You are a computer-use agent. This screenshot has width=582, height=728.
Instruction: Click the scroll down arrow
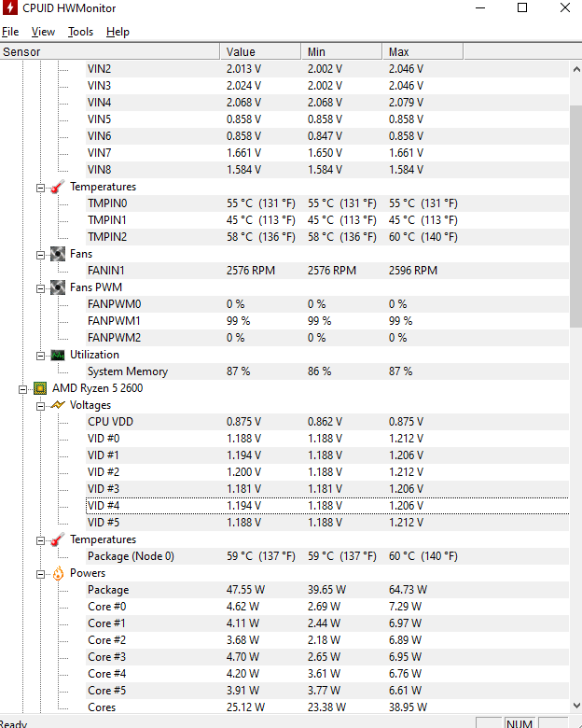pyautogui.click(x=576, y=706)
